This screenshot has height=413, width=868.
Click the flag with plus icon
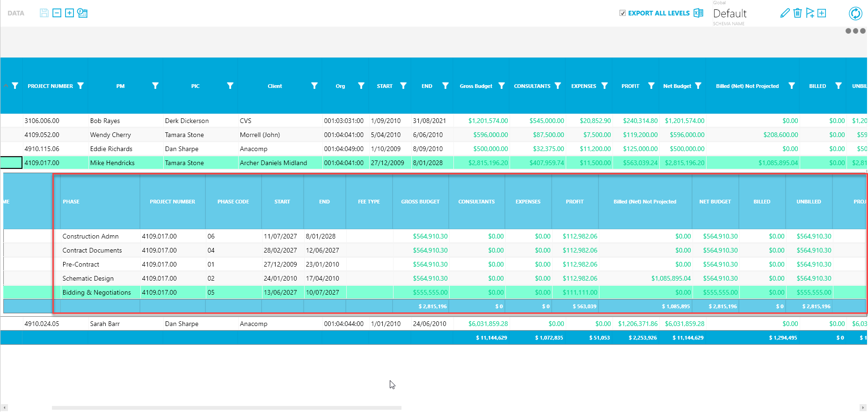click(810, 13)
